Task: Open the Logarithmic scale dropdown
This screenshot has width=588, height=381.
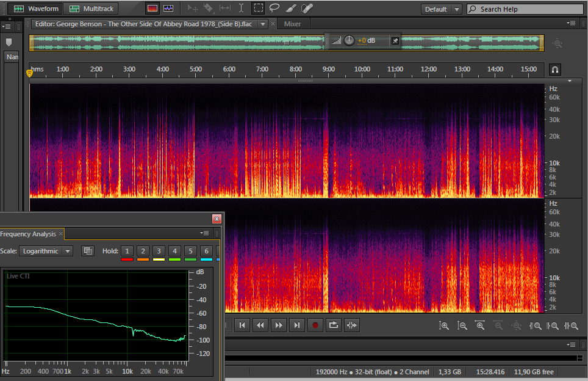Action: click(x=46, y=251)
